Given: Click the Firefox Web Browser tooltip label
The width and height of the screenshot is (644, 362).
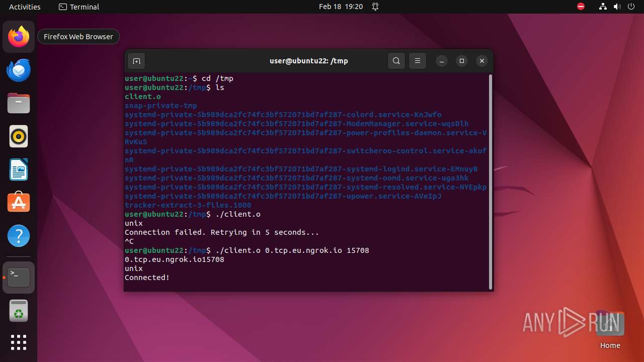Looking at the screenshot, I should (x=78, y=37).
